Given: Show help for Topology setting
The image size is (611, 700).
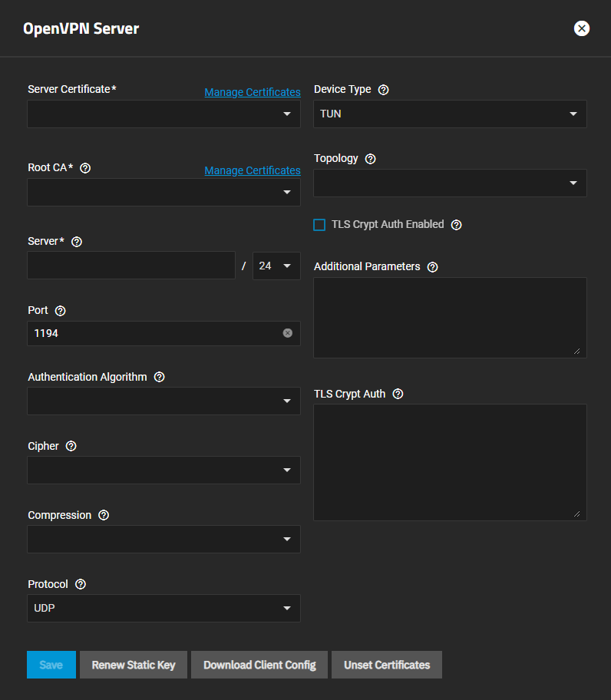Looking at the screenshot, I should [371, 159].
